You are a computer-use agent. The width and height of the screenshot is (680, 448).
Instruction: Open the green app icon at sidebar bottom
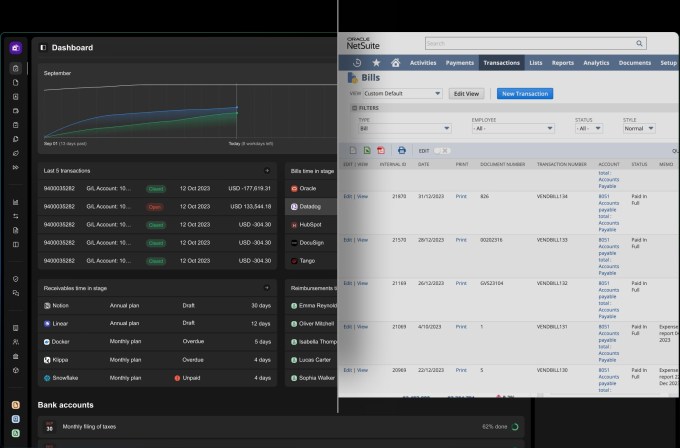coord(16,433)
